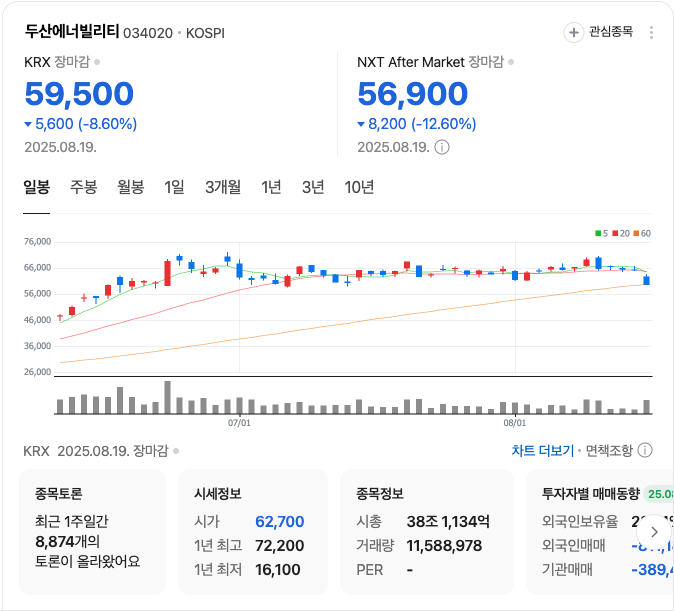Screen dimensions: 674x611
Task: Click the stock code 034020
Action: point(148,33)
